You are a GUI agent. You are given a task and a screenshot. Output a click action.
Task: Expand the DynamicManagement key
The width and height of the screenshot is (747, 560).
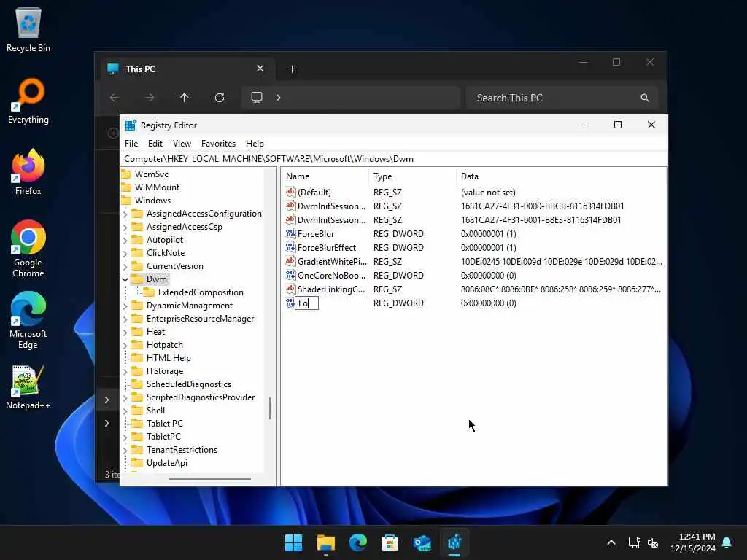tap(125, 306)
